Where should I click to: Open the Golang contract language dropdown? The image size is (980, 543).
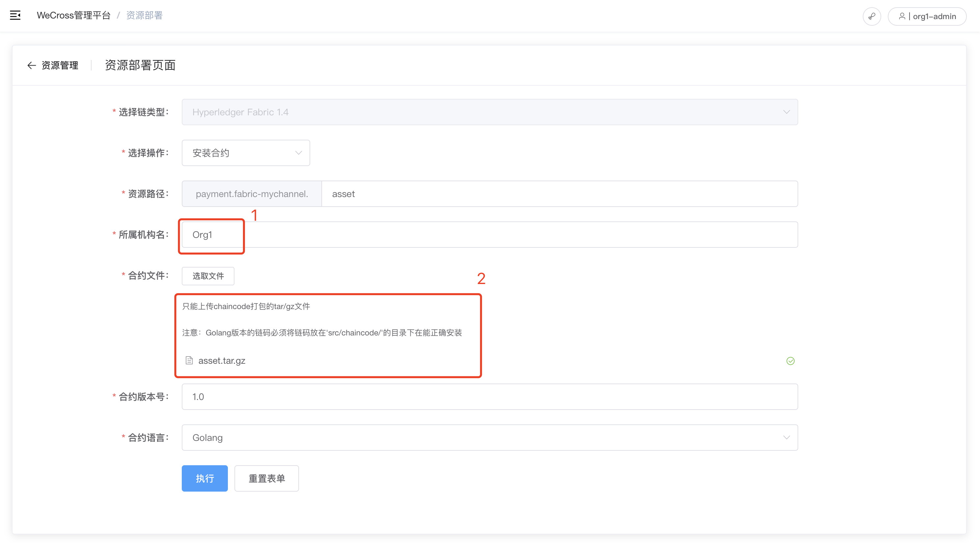[490, 438]
